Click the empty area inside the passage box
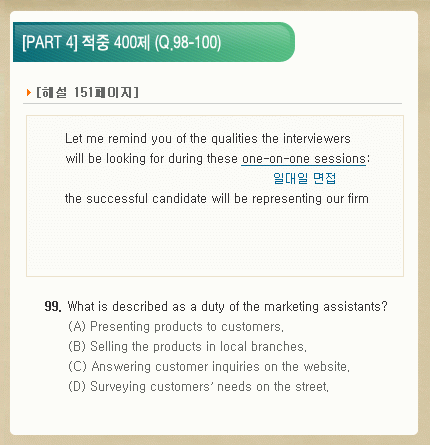The width and height of the screenshot is (430, 445). click(215, 242)
